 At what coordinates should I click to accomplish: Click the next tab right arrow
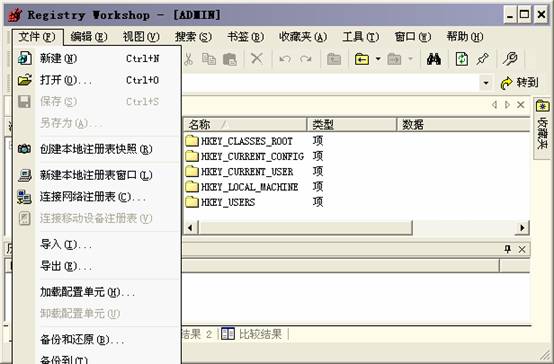click(507, 105)
